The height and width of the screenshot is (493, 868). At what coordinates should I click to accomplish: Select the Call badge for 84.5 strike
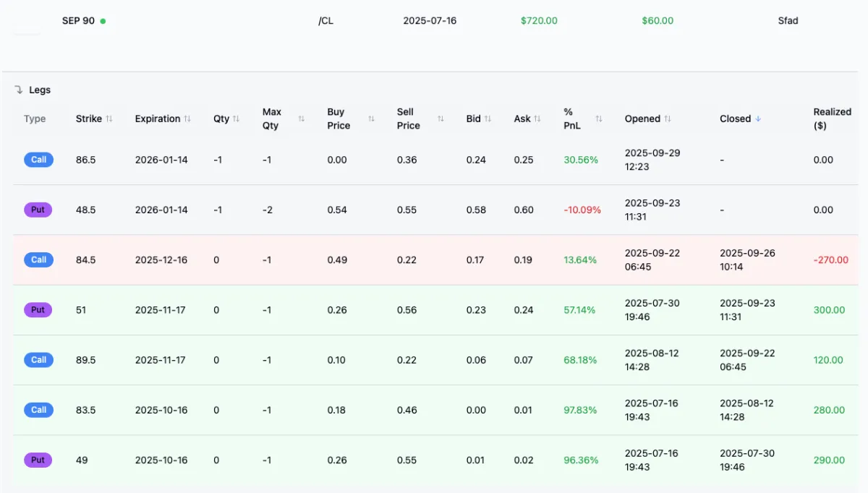pos(38,260)
